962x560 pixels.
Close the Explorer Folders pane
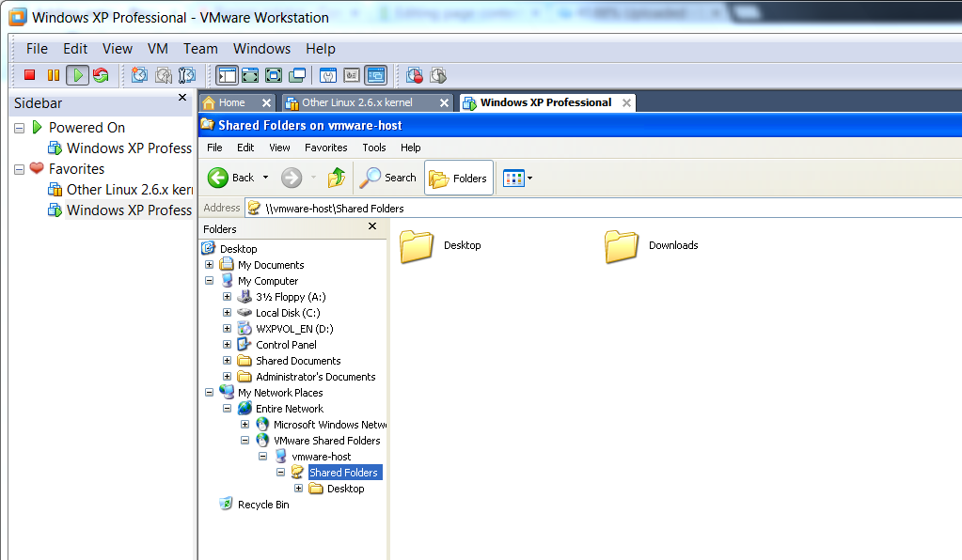tap(372, 226)
